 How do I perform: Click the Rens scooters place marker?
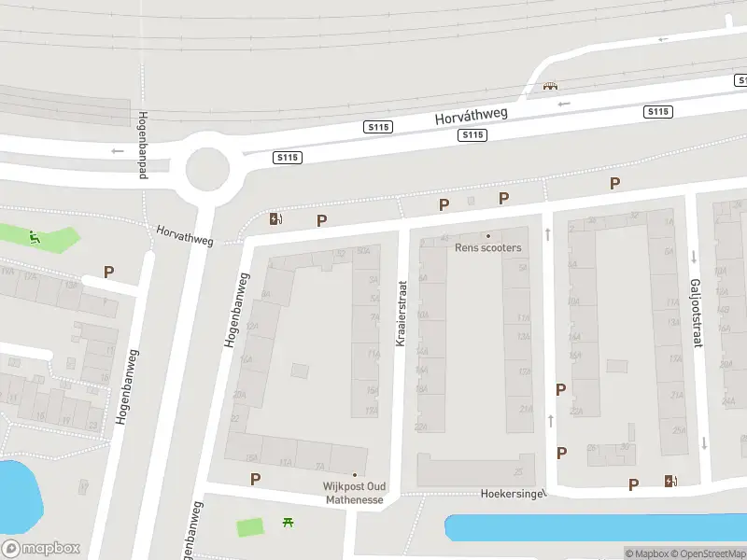pyautogui.click(x=487, y=236)
